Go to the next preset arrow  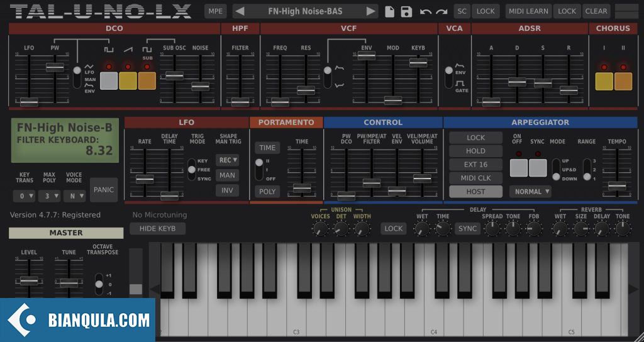coord(370,11)
